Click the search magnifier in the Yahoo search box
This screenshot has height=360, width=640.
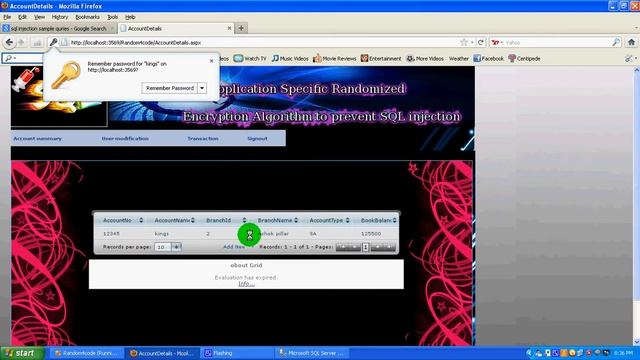[x=616, y=42]
